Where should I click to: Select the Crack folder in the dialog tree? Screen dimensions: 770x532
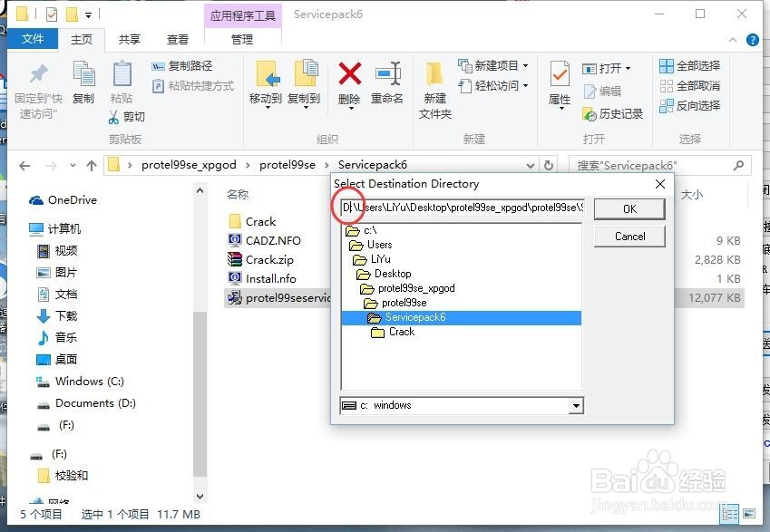pos(393,332)
